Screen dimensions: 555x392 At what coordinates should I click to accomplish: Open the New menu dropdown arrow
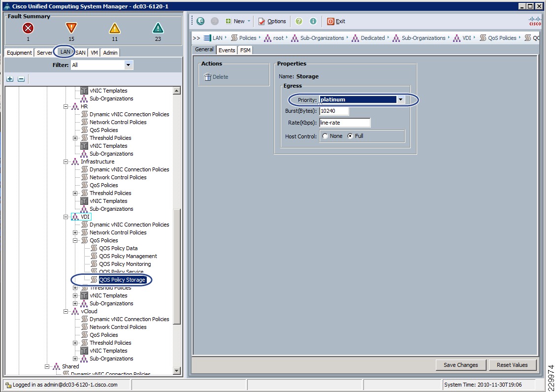249,21
